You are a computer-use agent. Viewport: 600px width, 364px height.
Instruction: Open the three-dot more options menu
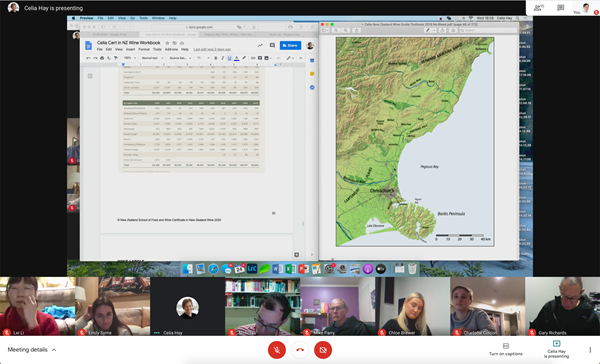(590, 350)
